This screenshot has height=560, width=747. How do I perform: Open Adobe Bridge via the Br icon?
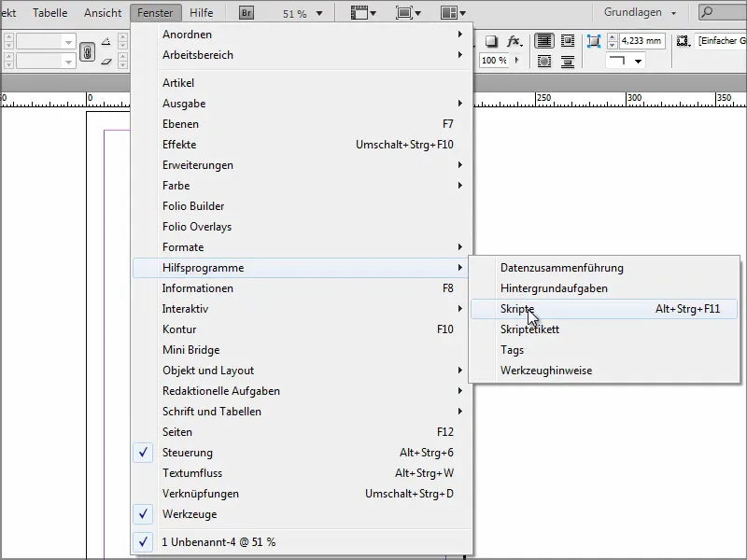point(247,13)
